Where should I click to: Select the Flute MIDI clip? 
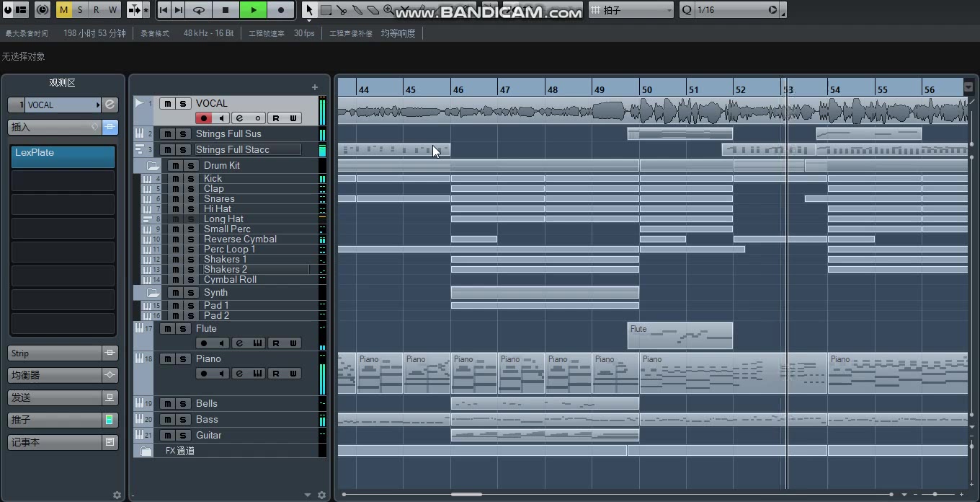point(680,336)
